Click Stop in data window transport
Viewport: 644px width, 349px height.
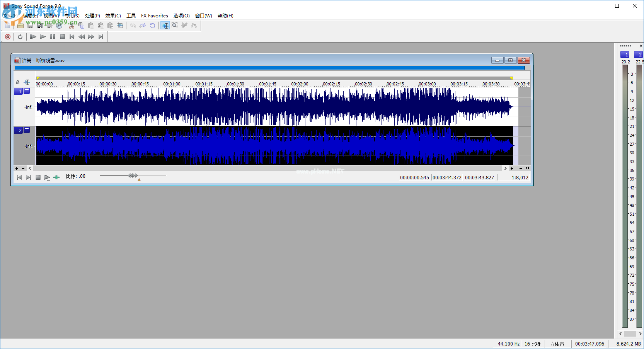pyautogui.click(x=38, y=177)
